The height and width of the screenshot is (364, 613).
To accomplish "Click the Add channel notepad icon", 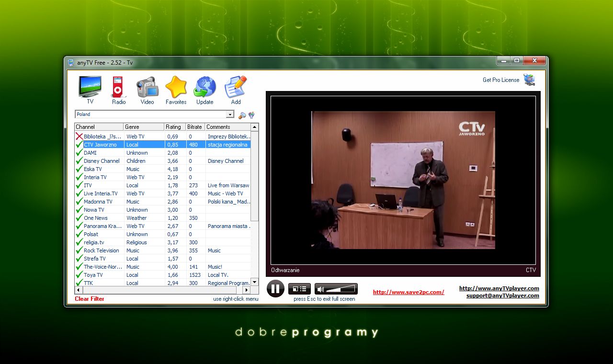I will pyautogui.click(x=236, y=87).
